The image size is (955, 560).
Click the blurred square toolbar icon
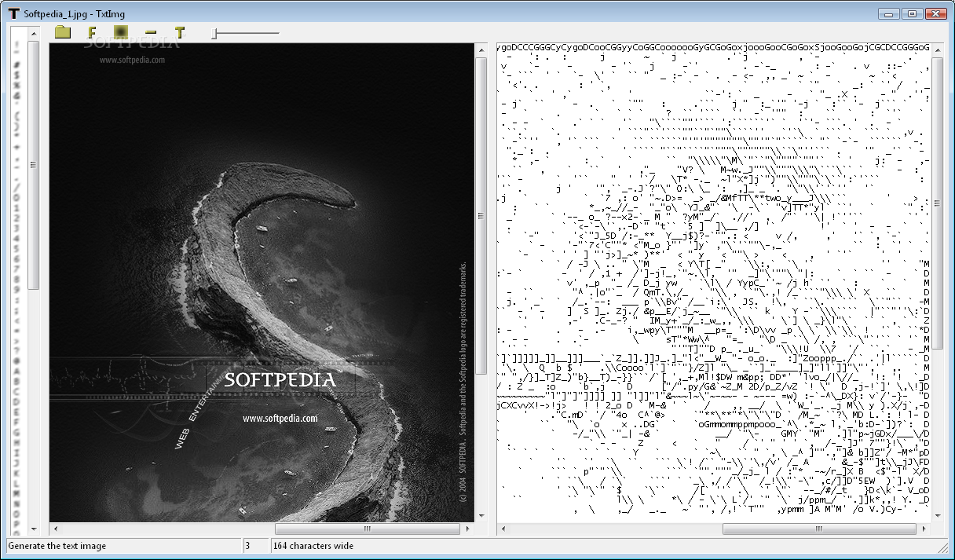click(120, 32)
